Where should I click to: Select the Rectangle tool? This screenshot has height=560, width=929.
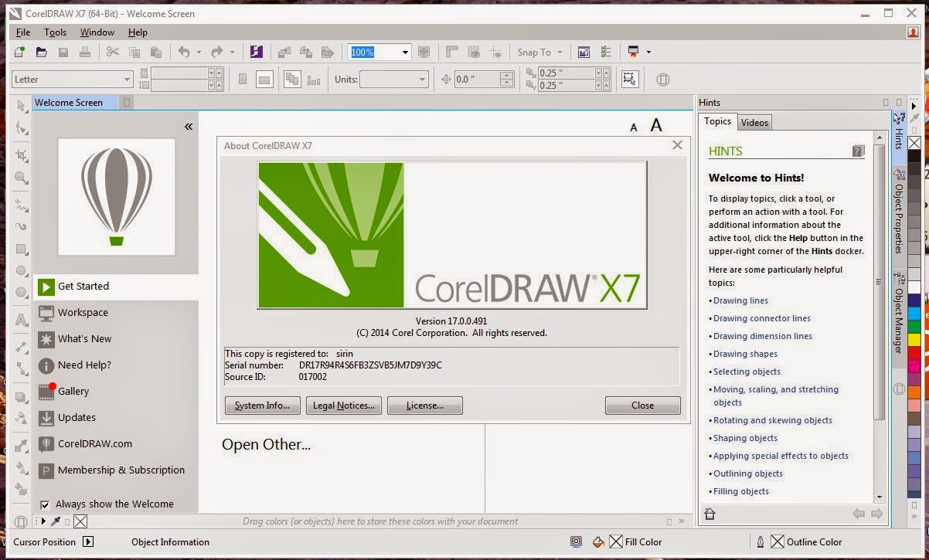tap(22, 248)
